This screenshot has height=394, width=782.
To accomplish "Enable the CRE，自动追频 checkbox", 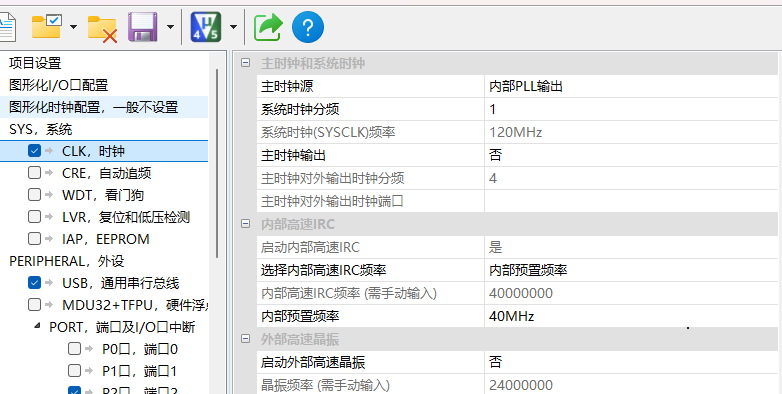I will tap(34, 173).
